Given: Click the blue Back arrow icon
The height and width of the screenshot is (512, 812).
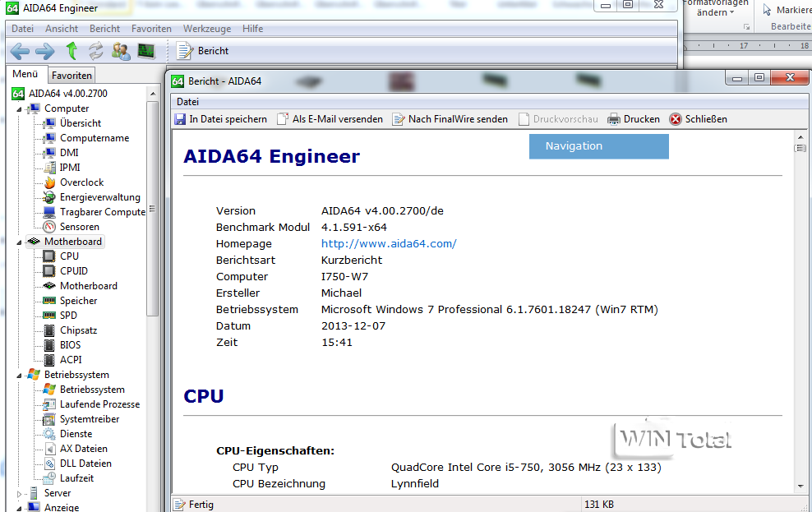Looking at the screenshot, I should 20,51.
